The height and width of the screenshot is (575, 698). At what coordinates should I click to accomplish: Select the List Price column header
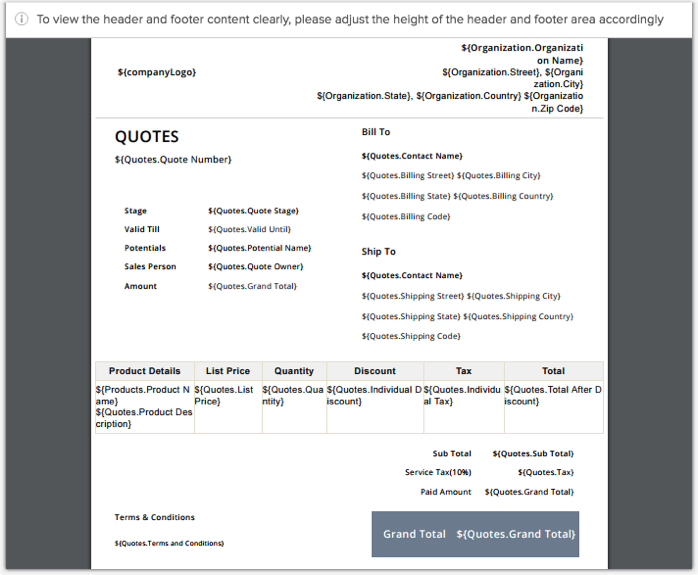[228, 371]
